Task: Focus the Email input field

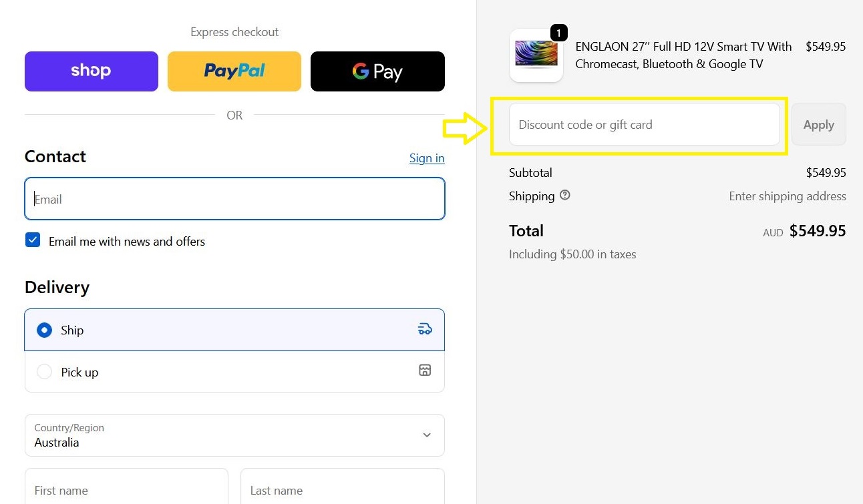Action: click(x=234, y=199)
